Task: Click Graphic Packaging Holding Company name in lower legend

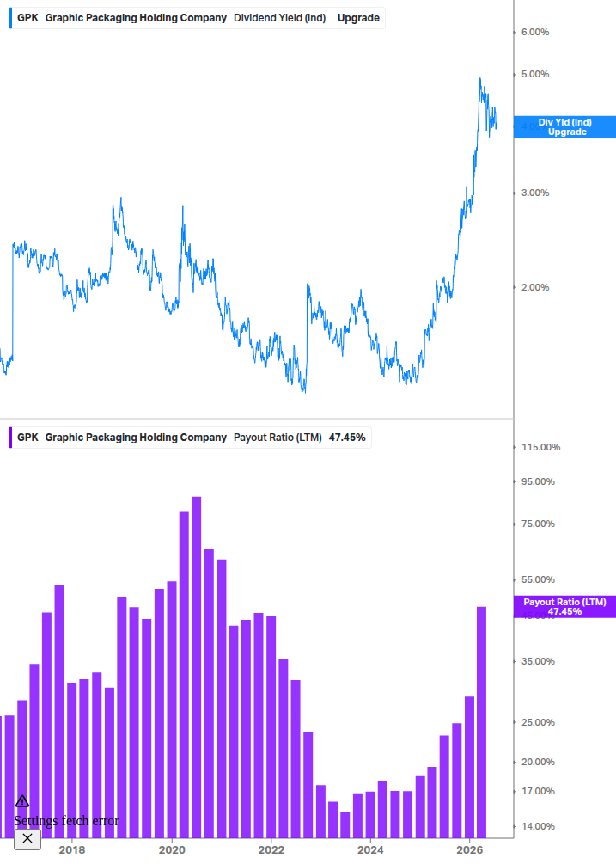Action: click(136, 438)
